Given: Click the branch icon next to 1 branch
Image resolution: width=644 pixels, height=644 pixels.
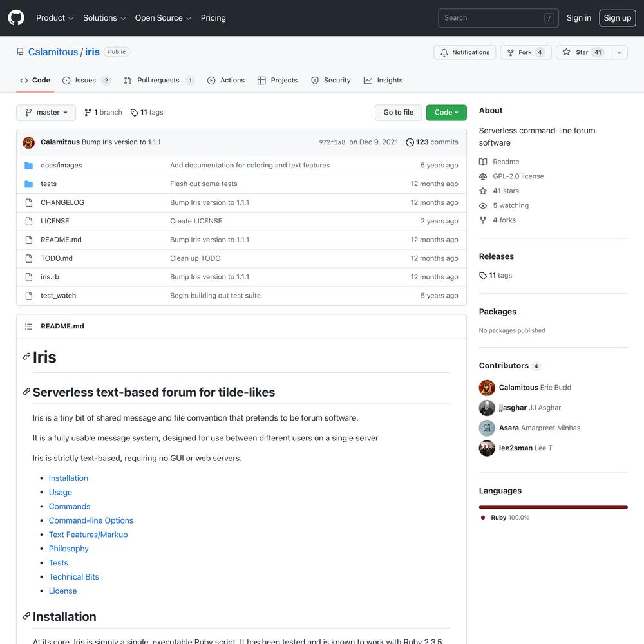Looking at the screenshot, I should pos(88,113).
